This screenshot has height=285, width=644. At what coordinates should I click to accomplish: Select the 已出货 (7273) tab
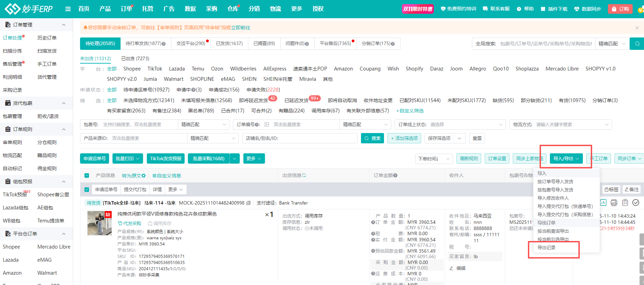pyautogui.click(x=135, y=58)
